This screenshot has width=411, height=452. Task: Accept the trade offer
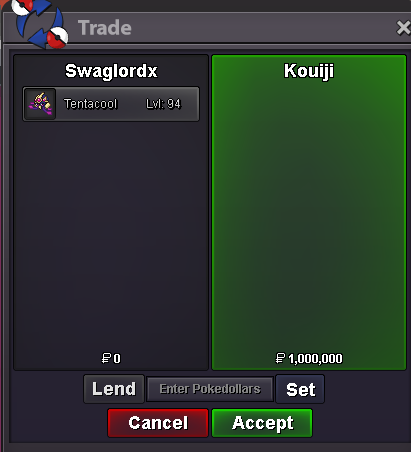pyautogui.click(x=262, y=423)
